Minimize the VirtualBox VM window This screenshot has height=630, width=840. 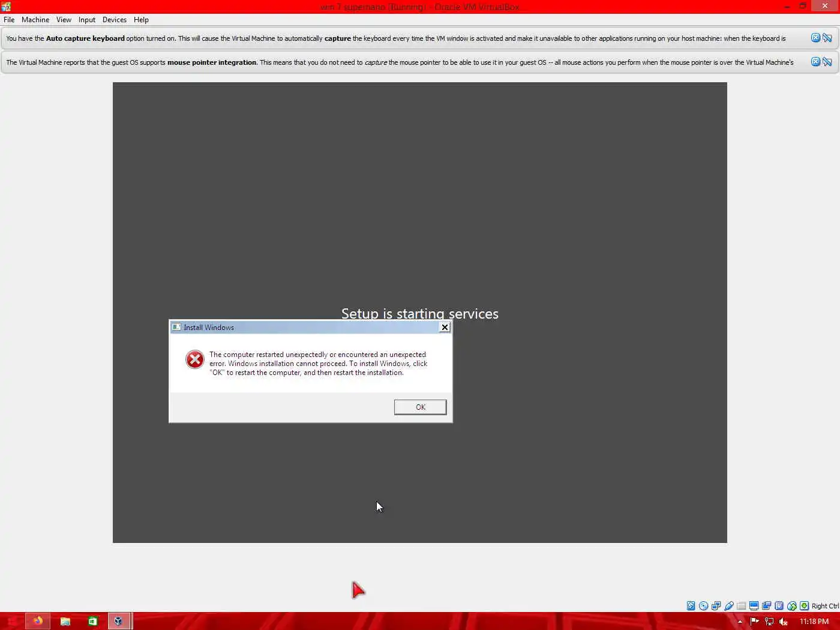pos(787,7)
